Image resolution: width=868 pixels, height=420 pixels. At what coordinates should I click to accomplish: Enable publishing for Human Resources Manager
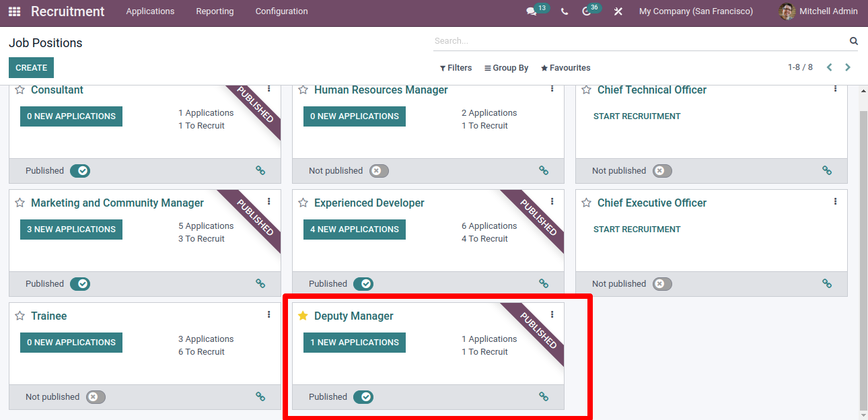[x=379, y=171]
